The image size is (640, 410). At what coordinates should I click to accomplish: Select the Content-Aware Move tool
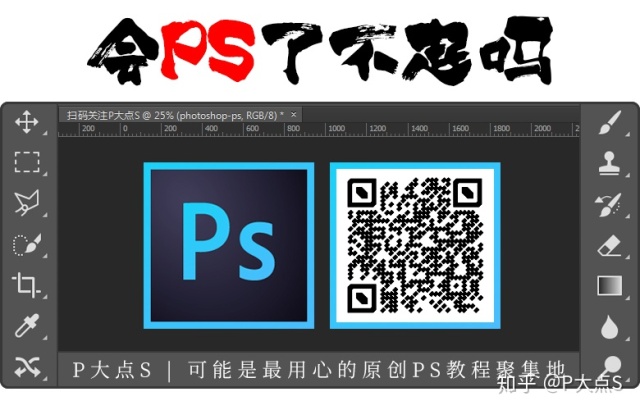tap(27, 366)
